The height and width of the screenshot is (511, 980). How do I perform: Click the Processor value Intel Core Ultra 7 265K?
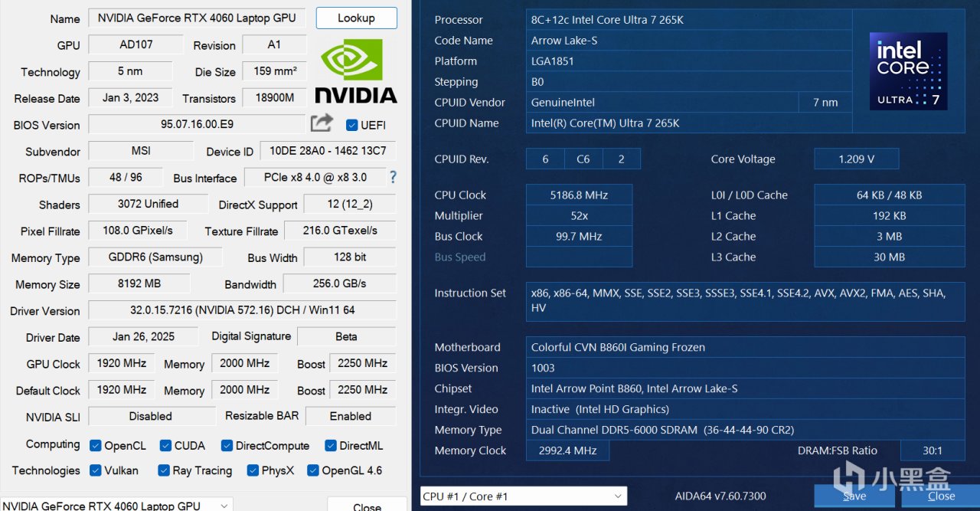[689, 20]
